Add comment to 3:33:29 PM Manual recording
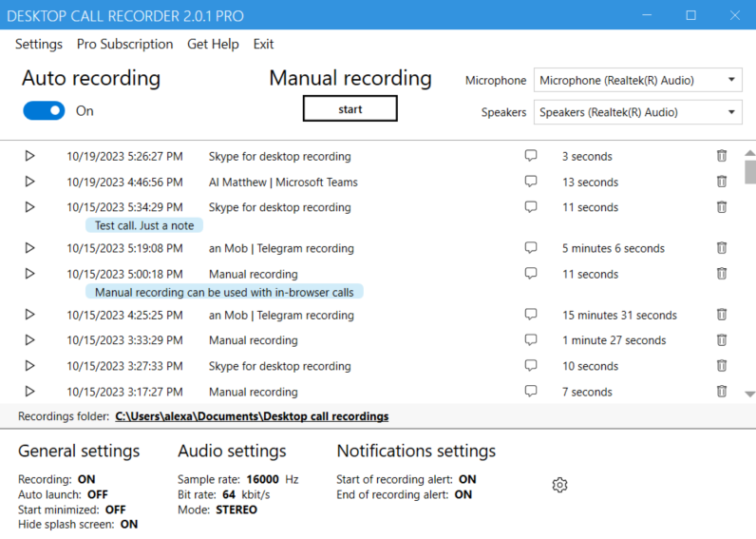This screenshot has height=539, width=756. pos(531,340)
